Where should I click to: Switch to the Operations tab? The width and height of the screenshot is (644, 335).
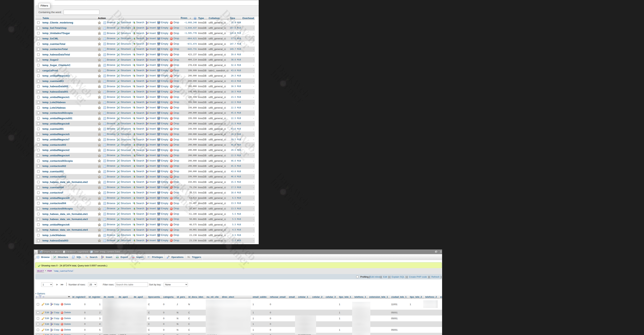tap(175, 257)
